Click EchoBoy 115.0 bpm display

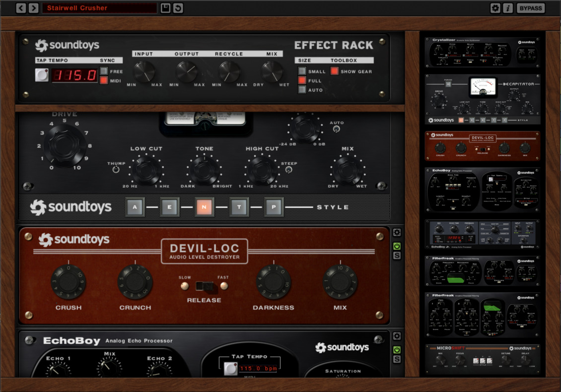[x=258, y=368]
